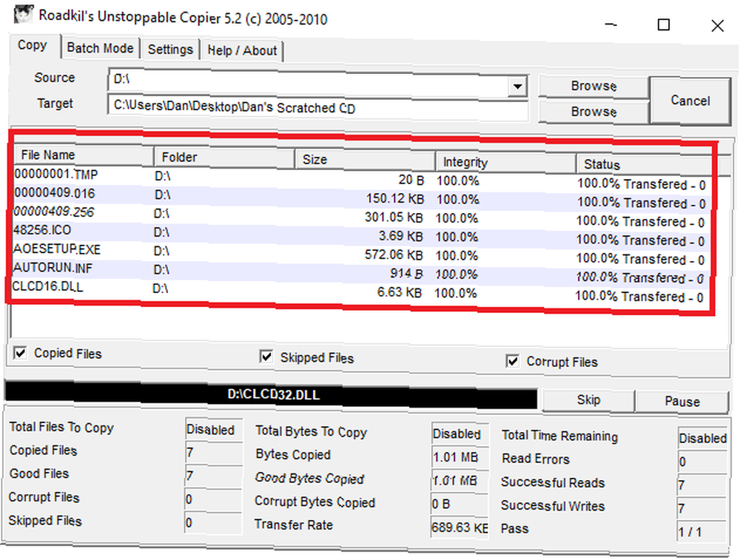The image size is (740, 560).
Task: Toggle the Skipped Files checkbox
Action: 266,356
